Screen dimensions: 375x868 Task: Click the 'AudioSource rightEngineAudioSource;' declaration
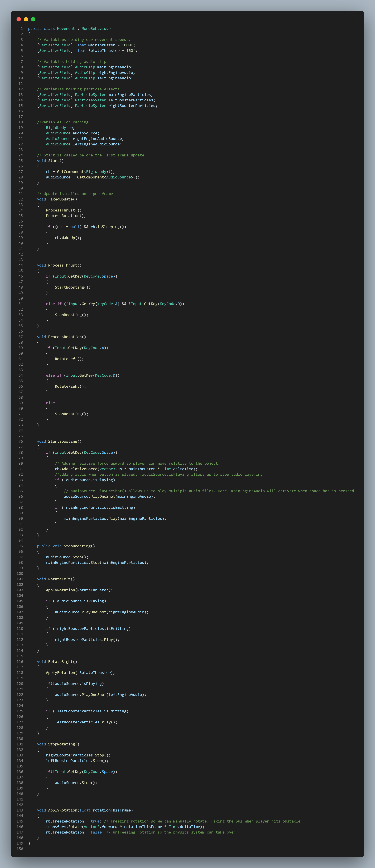point(85,139)
